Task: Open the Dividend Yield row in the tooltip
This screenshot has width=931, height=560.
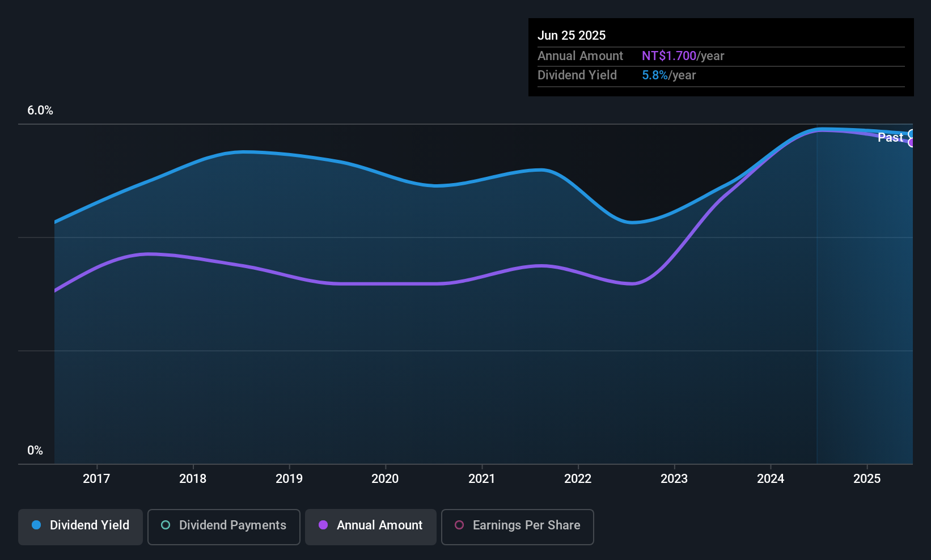Action: point(577,75)
